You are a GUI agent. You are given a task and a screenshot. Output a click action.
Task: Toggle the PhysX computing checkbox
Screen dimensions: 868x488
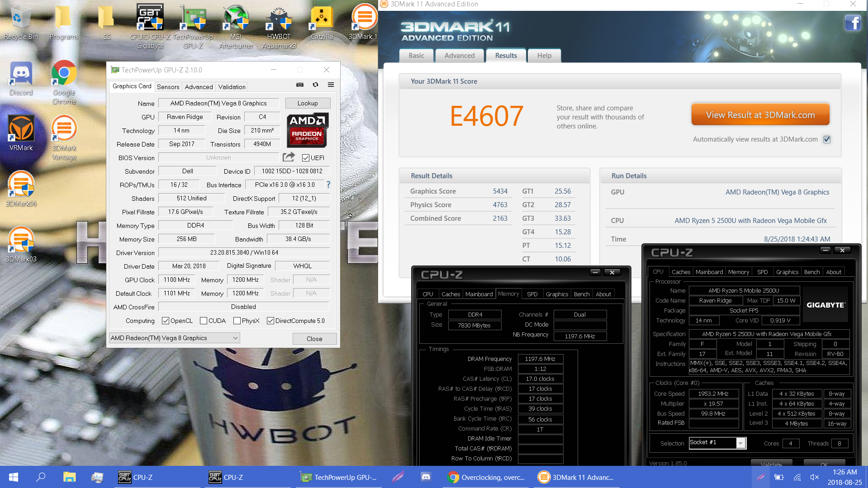(x=237, y=321)
